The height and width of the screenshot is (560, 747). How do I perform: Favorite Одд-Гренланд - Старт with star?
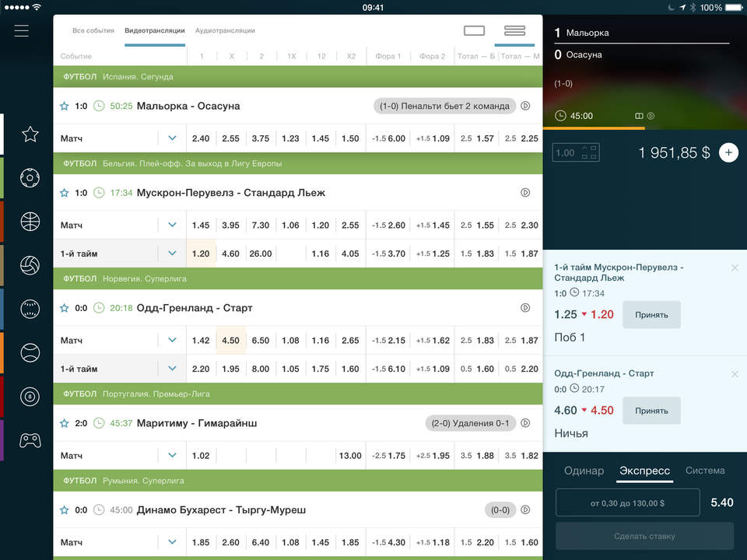pos(65,308)
